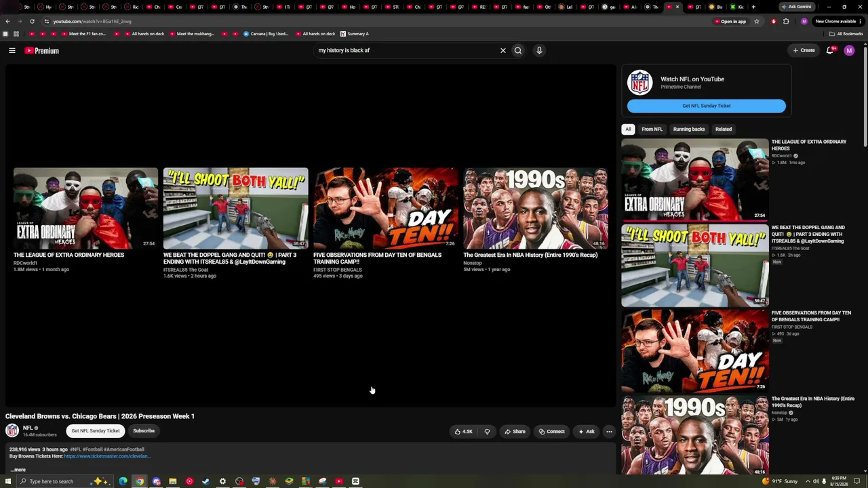This screenshot has height=488, width=868.
Task: Open more actions ellipsis under video
Action: point(609,432)
